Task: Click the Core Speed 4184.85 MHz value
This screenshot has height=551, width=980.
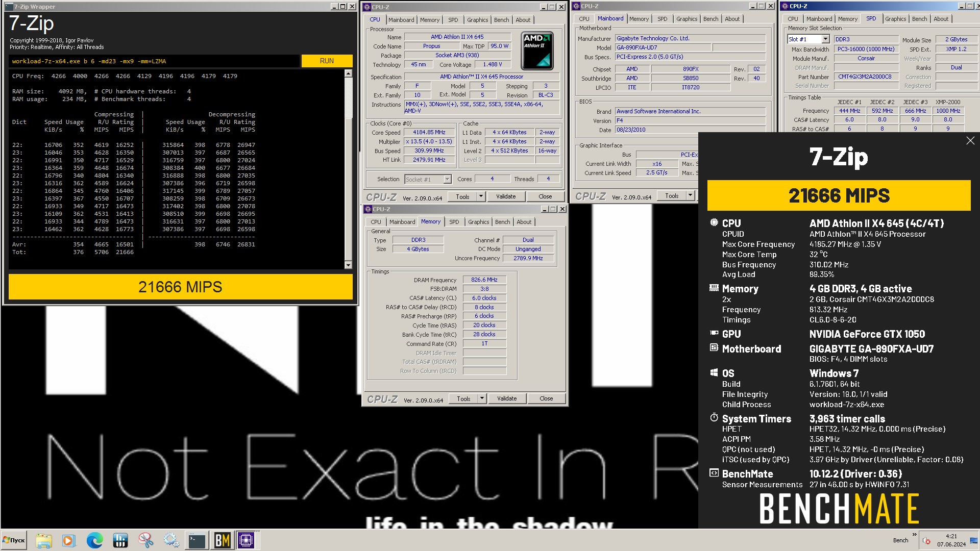Action: click(429, 132)
